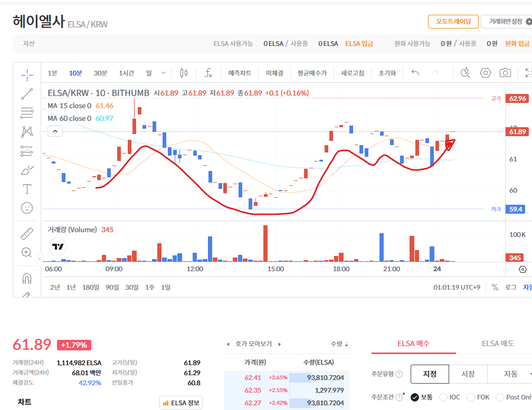Select the 1분 interval
The width and height of the screenshot is (532, 410).
point(53,73)
